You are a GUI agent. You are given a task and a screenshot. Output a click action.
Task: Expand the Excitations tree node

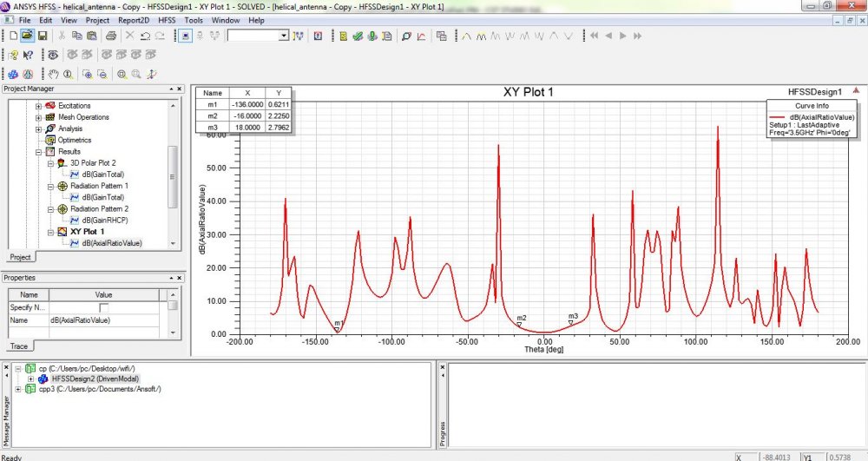(38, 106)
